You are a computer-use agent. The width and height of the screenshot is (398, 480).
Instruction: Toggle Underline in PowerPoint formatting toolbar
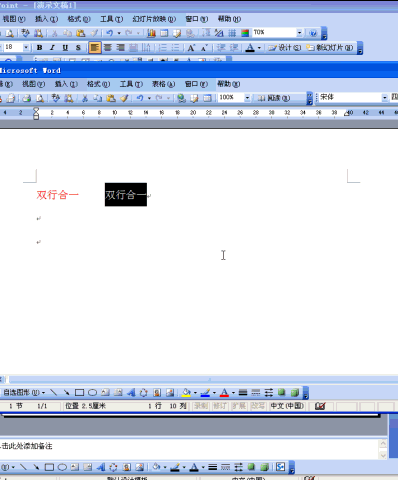65,48
